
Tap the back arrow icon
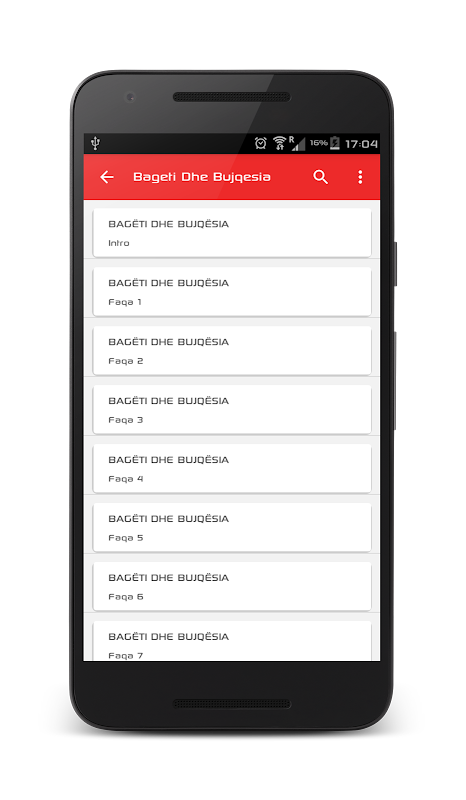coord(107,177)
